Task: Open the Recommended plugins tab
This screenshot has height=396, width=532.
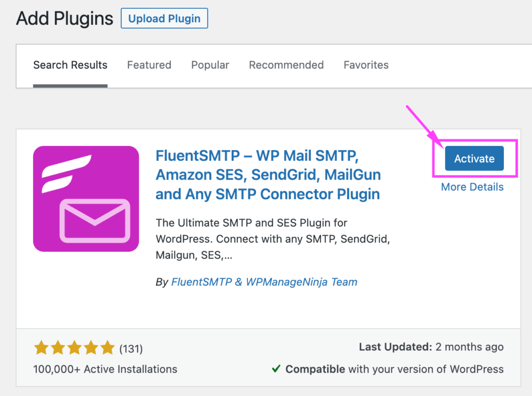Action: tap(286, 65)
